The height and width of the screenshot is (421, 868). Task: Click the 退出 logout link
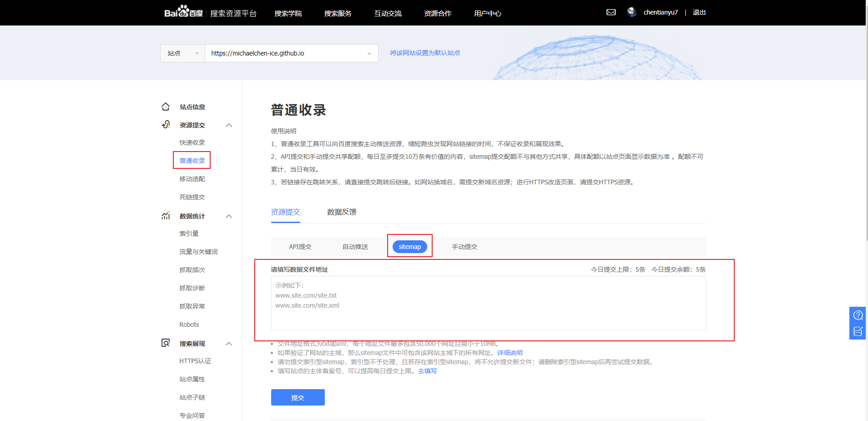pos(699,12)
